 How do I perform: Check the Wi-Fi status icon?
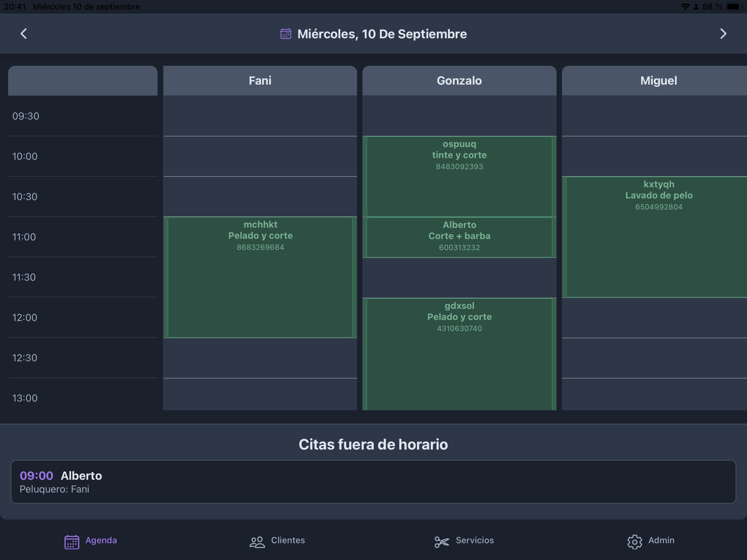coord(685,6)
